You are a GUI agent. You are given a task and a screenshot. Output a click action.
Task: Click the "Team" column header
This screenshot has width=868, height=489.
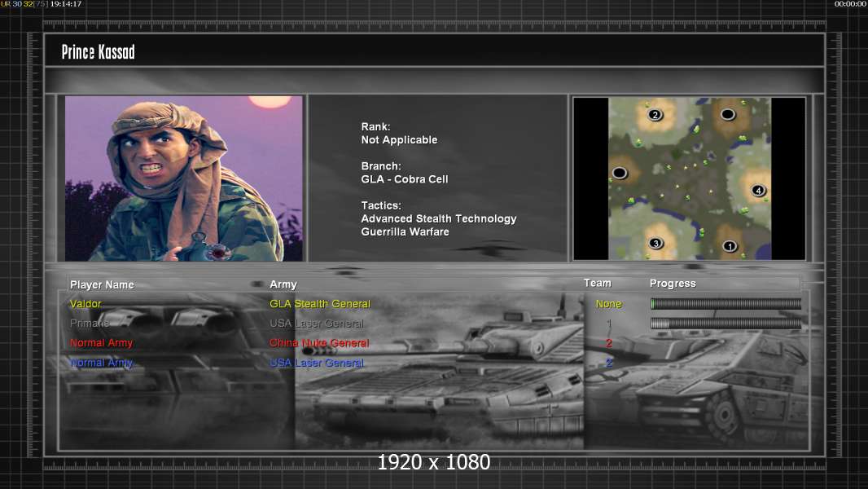[598, 283]
